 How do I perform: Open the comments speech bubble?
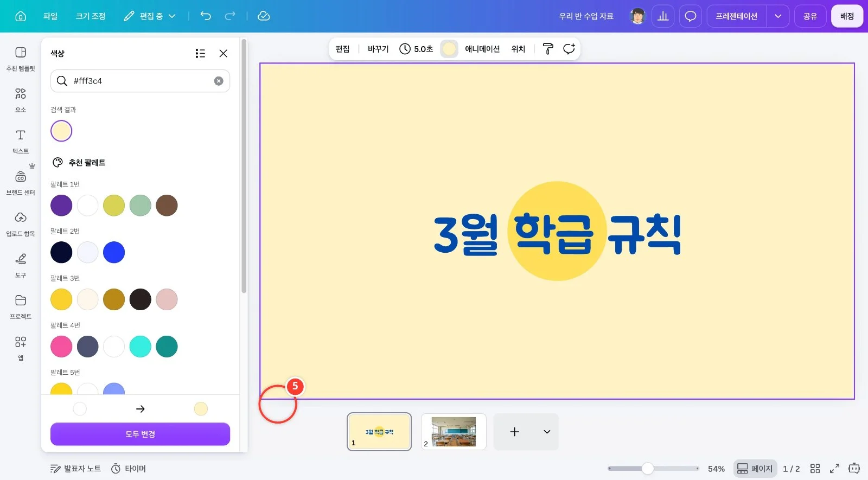[x=691, y=16]
